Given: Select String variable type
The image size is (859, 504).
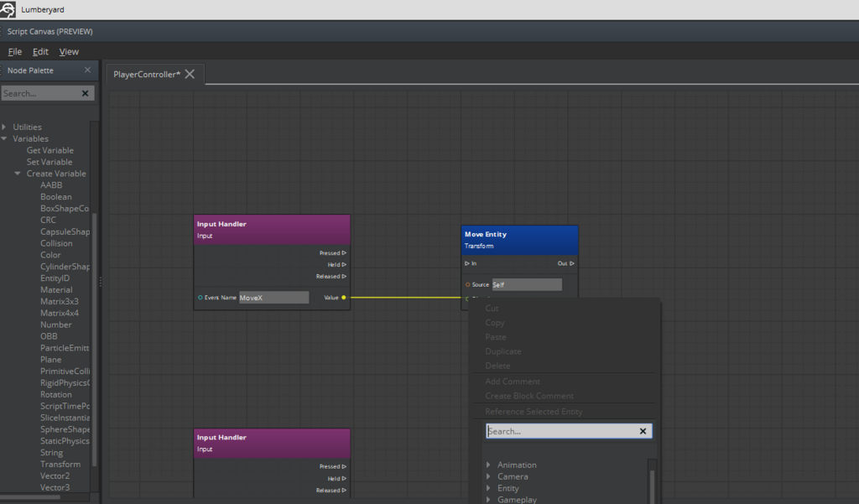Looking at the screenshot, I should tap(51, 453).
